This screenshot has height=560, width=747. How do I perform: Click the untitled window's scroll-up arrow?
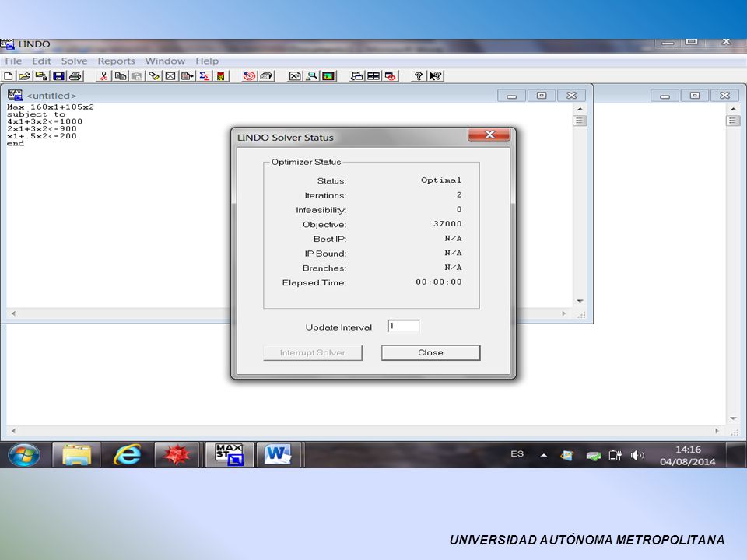[x=580, y=109]
